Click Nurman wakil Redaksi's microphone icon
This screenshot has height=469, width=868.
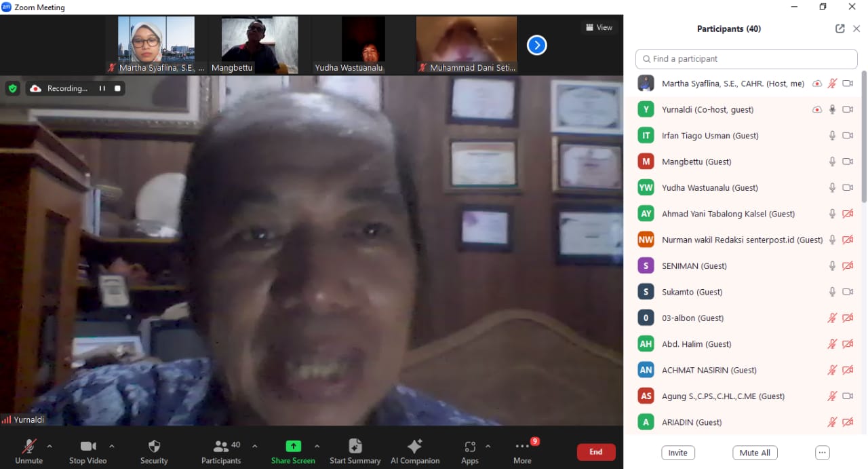832,240
